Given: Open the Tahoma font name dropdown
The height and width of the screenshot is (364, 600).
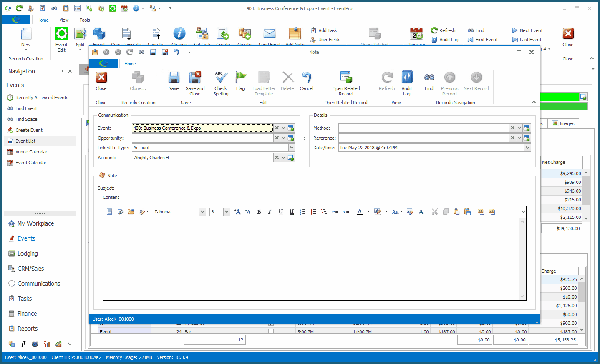Looking at the screenshot, I should click(x=202, y=212).
